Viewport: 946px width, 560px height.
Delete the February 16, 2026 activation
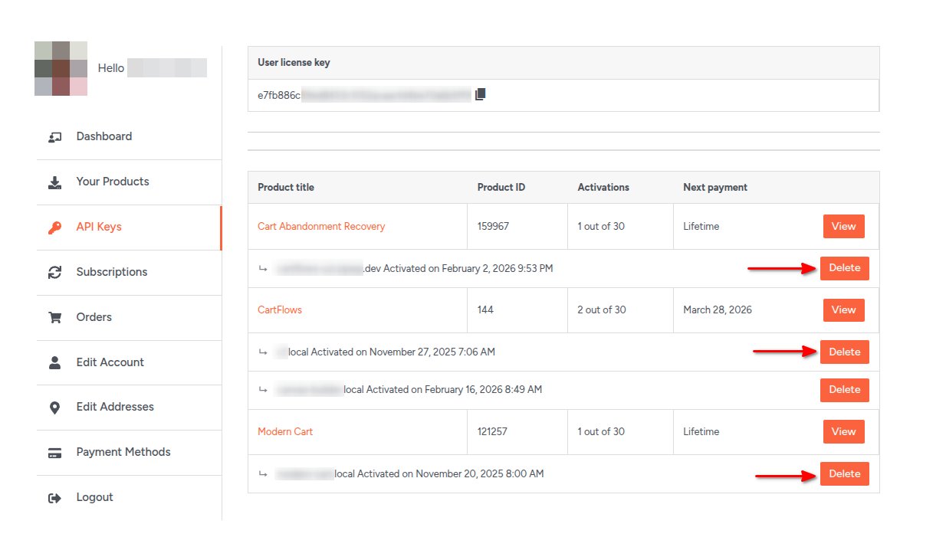click(844, 389)
